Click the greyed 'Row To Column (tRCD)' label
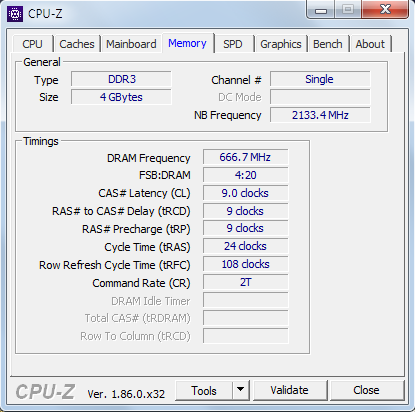 coord(135,336)
